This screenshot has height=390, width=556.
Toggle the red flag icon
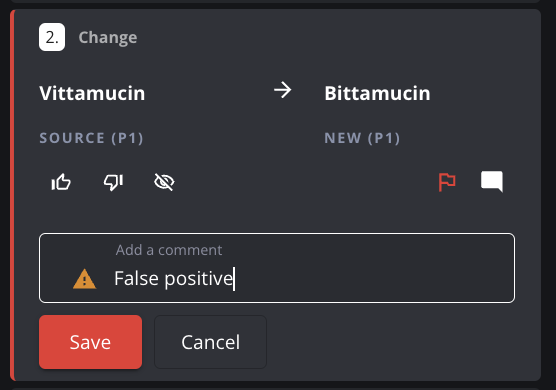coord(447,182)
